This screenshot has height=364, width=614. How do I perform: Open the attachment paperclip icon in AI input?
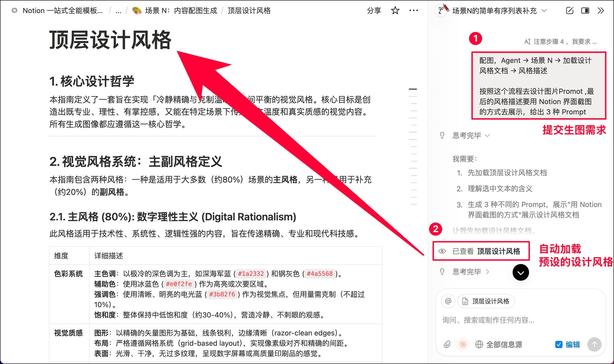coord(447,345)
